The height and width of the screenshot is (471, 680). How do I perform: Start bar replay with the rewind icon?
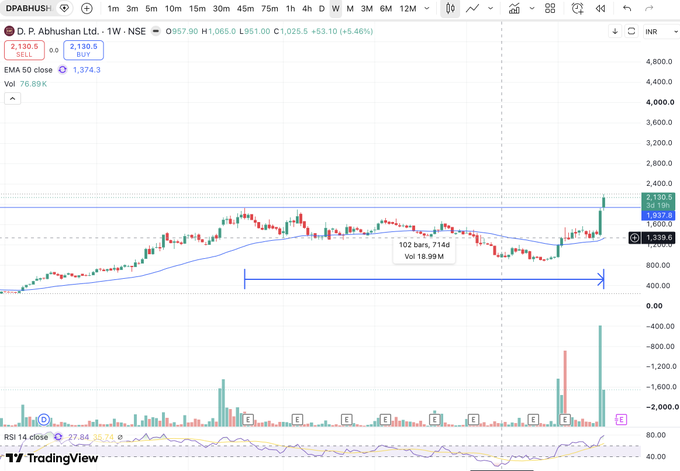[x=600, y=8]
